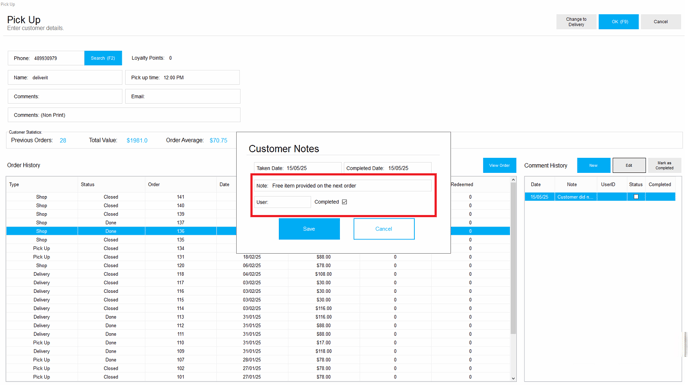Select Delivery order 118 row

coord(258,274)
